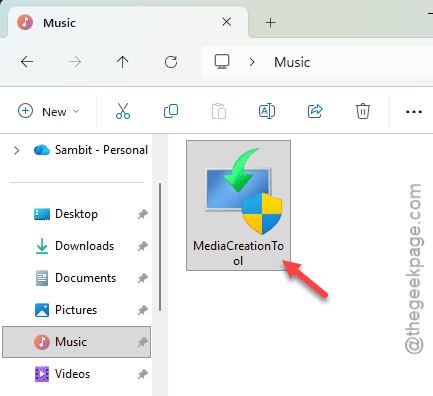Refresh the Music folder view
Image resolution: width=433 pixels, height=396 pixels.
tap(171, 62)
